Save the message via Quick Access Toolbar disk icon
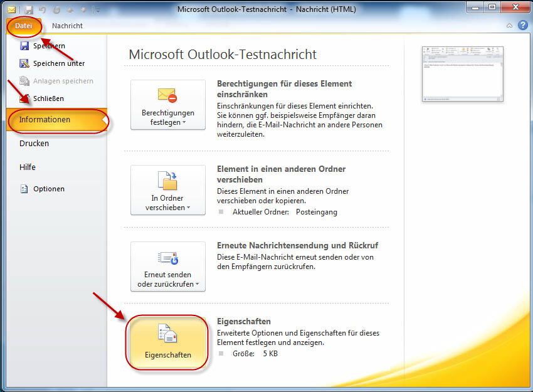This screenshot has width=533, height=392. pyautogui.click(x=29, y=9)
